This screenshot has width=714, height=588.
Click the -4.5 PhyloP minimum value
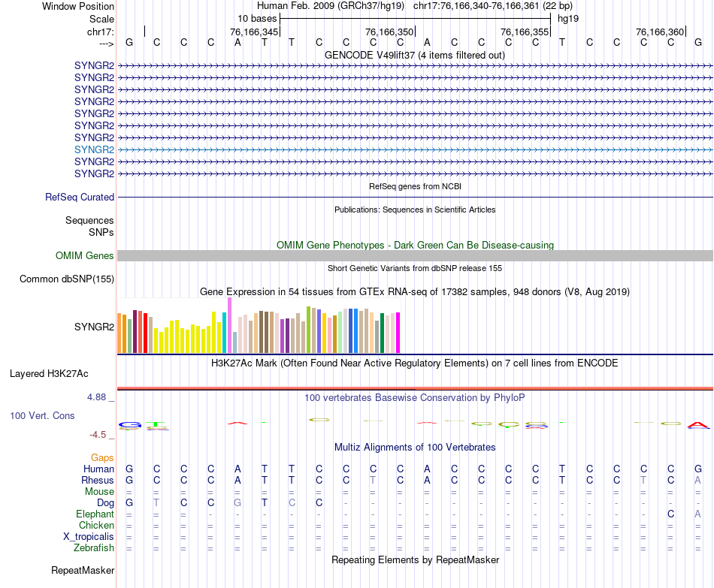tap(98, 435)
